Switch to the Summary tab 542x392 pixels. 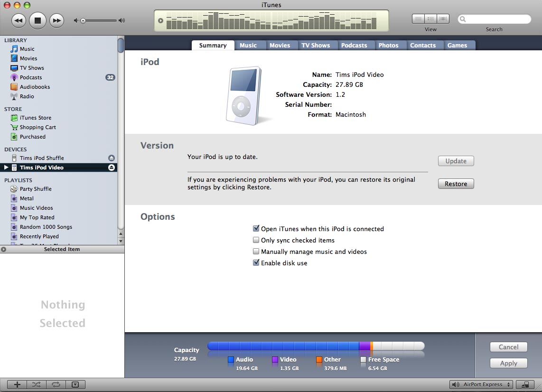(213, 45)
